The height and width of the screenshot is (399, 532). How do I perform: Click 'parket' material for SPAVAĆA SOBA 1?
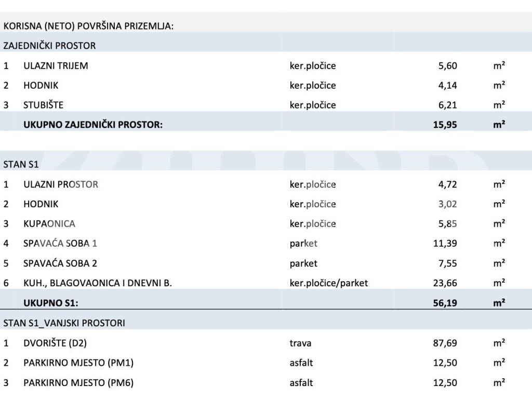(303, 244)
